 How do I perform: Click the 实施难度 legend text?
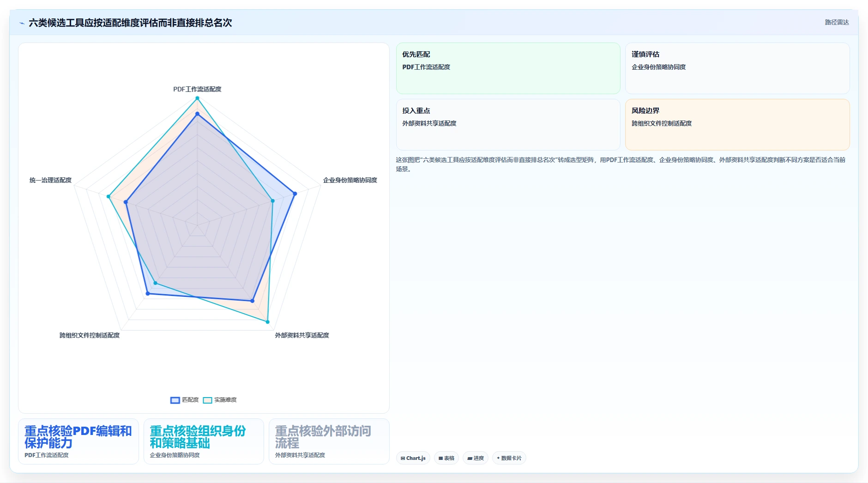pyautogui.click(x=225, y=400)
